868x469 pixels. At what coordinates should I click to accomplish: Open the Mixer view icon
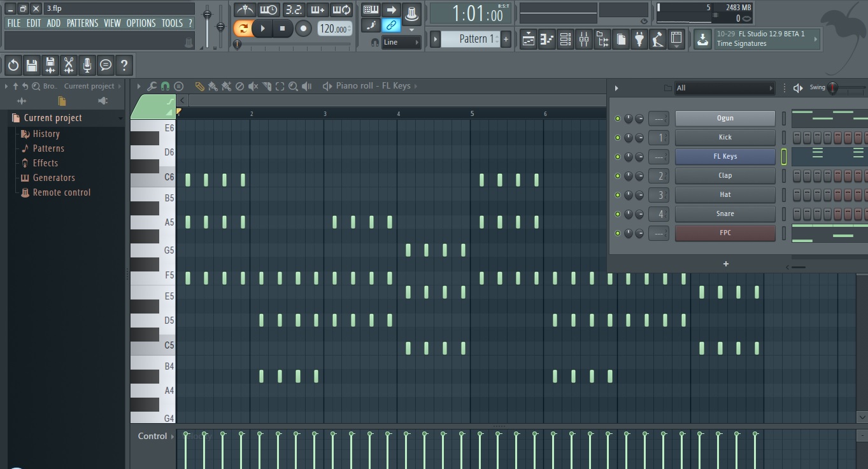[x=584, y=40]
